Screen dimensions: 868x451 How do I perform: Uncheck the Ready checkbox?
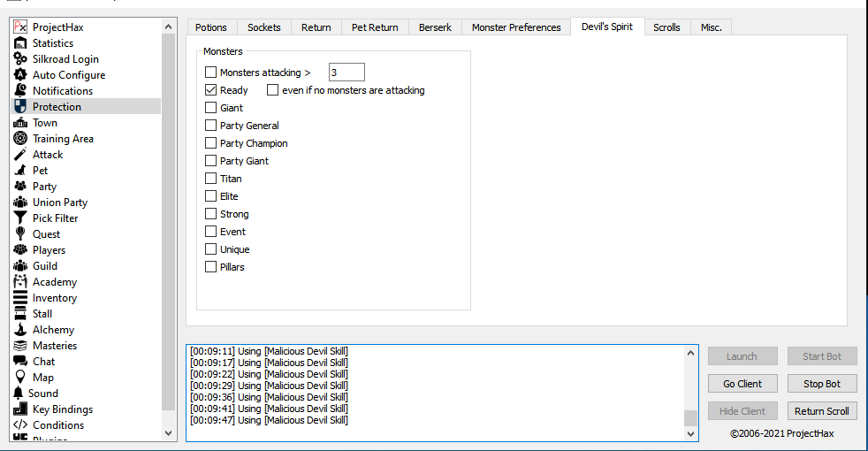click(210, 90)
